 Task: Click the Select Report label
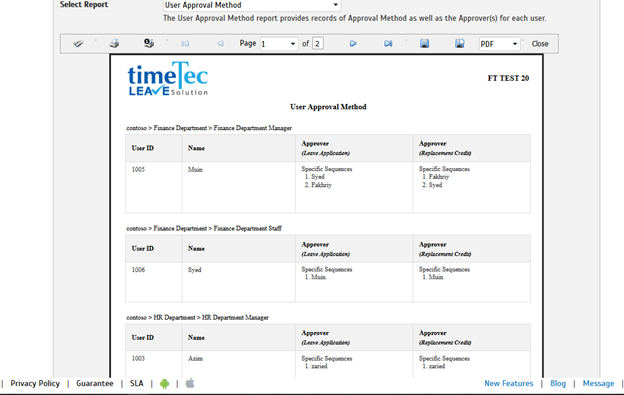click(84, 5)
